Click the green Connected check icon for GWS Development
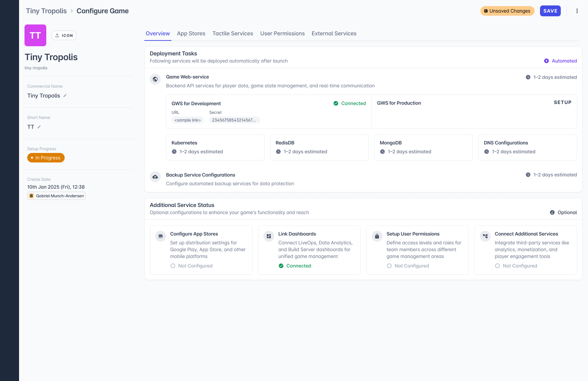The image size is (588, 381). point(336,103)
